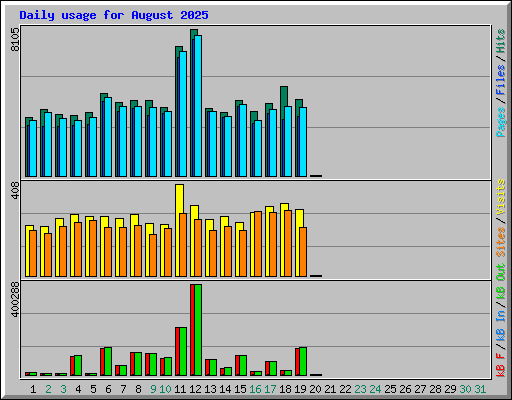Select the day 12 green kB Out bar
512x400 pixels.
[198, 330]
